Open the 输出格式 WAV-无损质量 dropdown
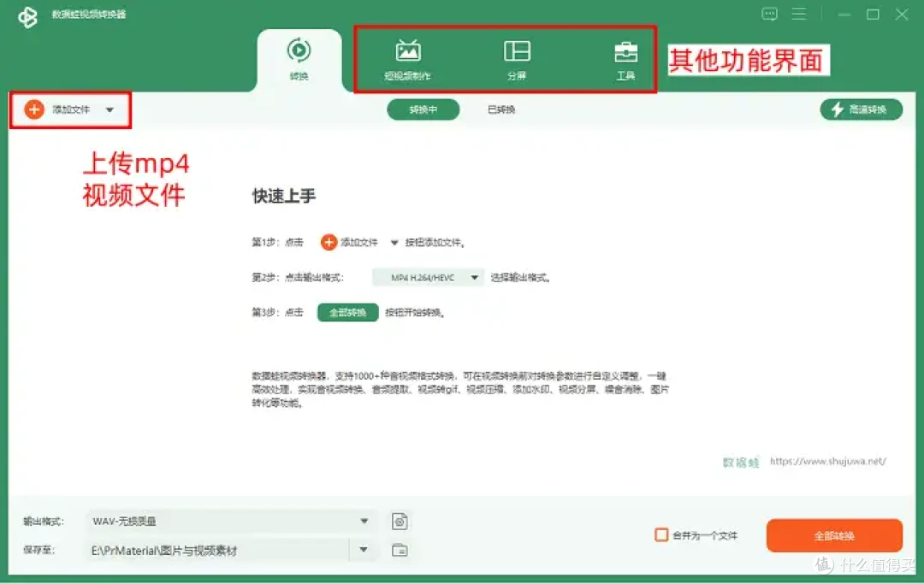Screen dimensions: 924x584 [231, 521]
